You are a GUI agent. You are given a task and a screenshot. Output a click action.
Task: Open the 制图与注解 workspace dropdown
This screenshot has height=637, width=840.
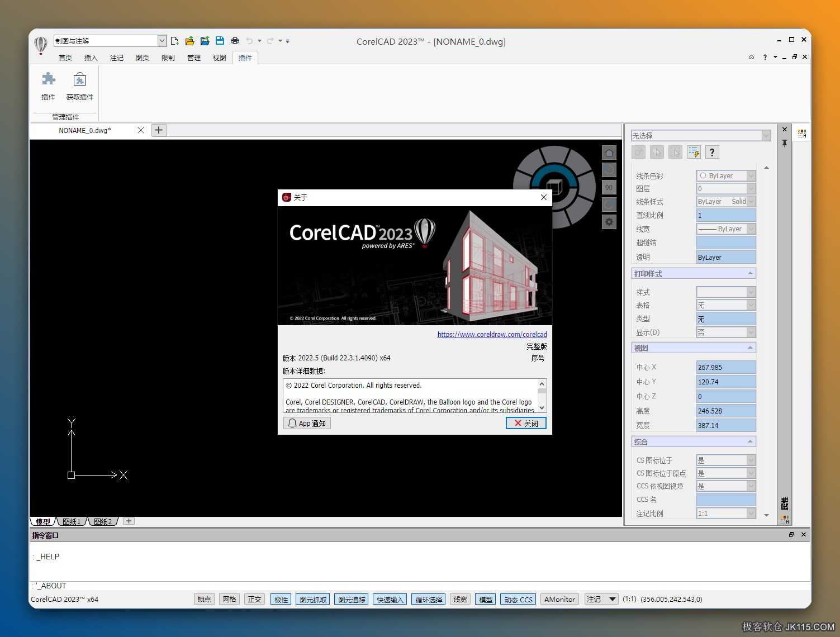tap(162, 41)
